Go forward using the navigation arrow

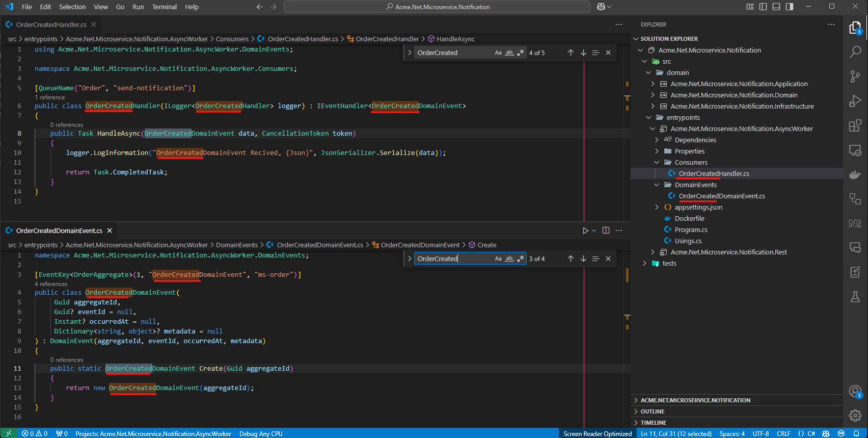(273, 7)
